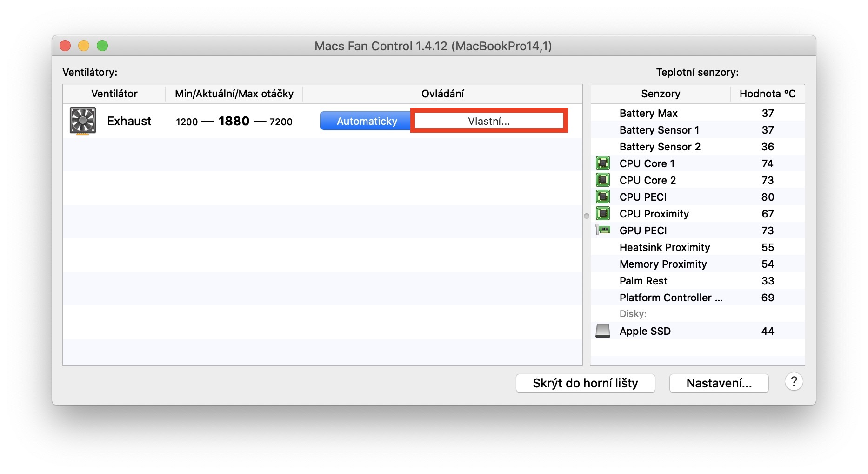Click the CPU PECI chip icon
This screenshot has width=868, height=474.
coord(603,197)
